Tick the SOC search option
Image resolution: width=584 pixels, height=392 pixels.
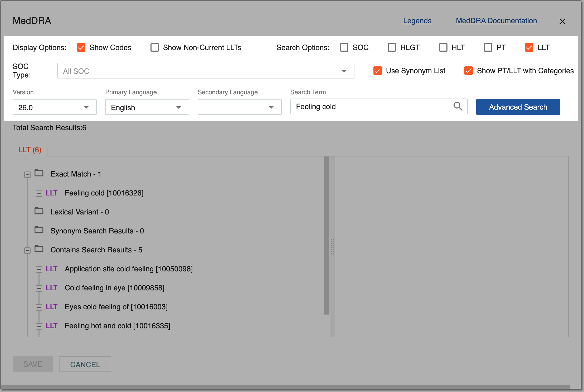[x=344, y=47]
